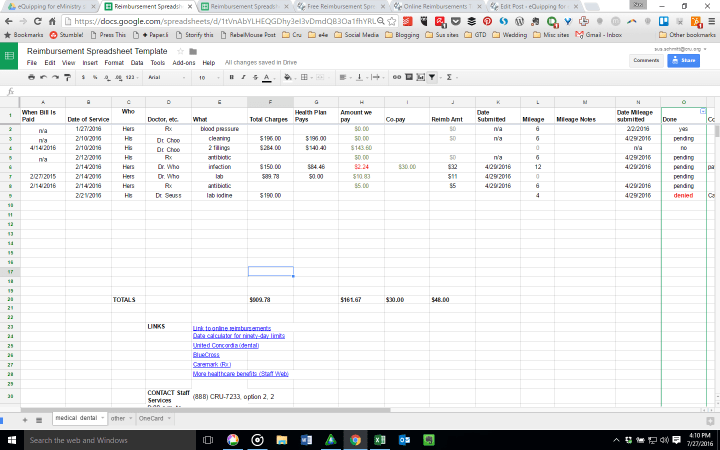Toggle strikethrough formatting
The height and width of the screenshot is (450, 720).
(255, 77)
